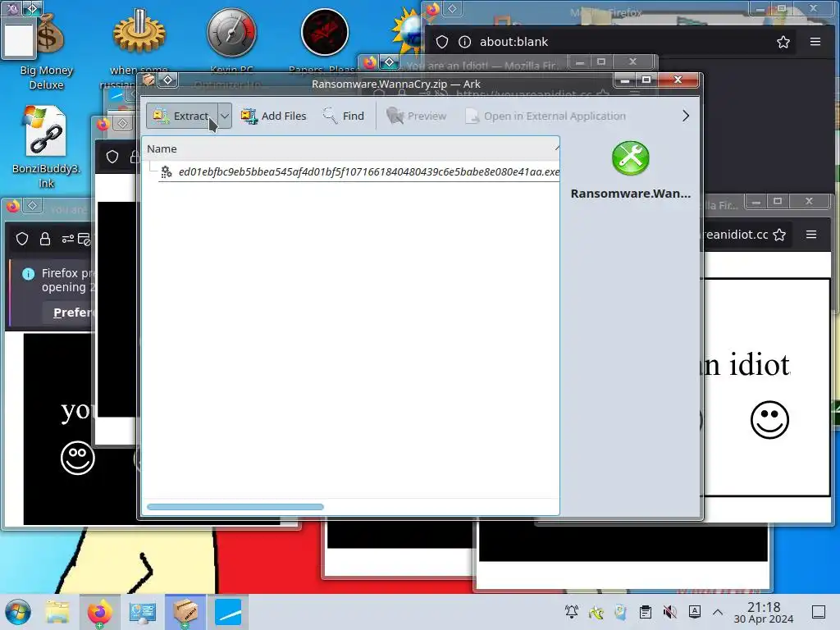This screenshot has height=630, width=840.
Task: Toggle the Ark window on-all-desktops pin button
Action: point(167,80)
